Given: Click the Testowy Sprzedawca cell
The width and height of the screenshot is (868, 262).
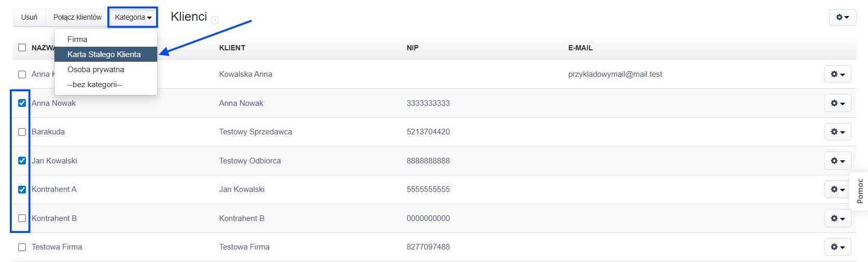Looking at the screenshot, I should tap(255, 132).
